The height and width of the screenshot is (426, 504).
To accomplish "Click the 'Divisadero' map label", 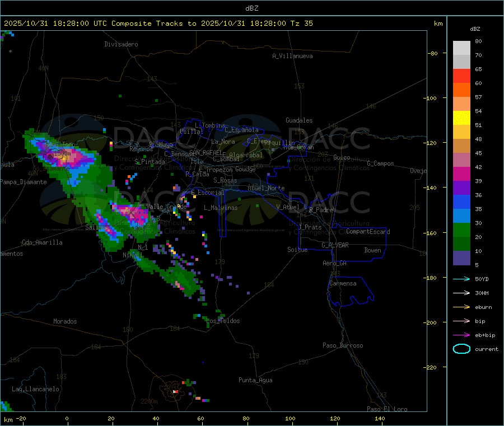I will click(121, 44).
